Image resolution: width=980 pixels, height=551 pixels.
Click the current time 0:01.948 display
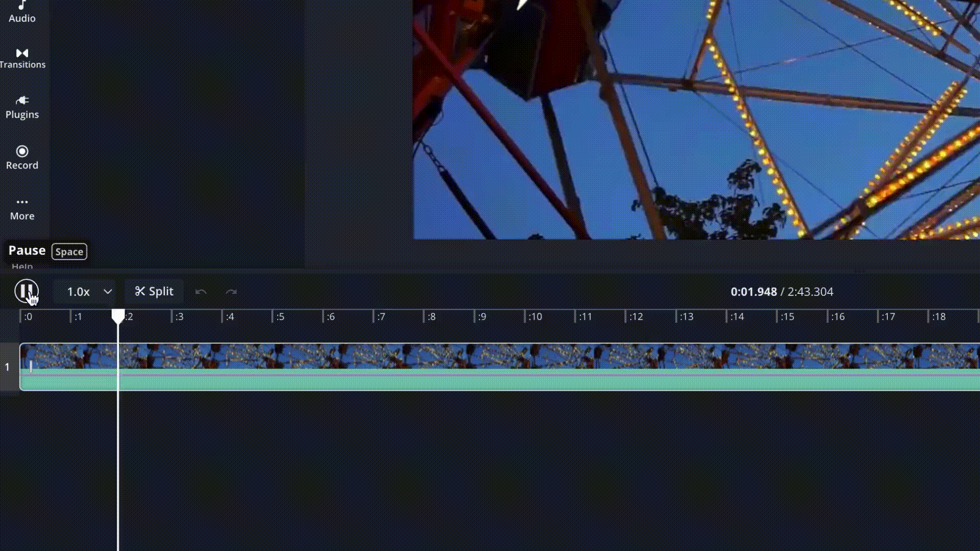point(753,292)
